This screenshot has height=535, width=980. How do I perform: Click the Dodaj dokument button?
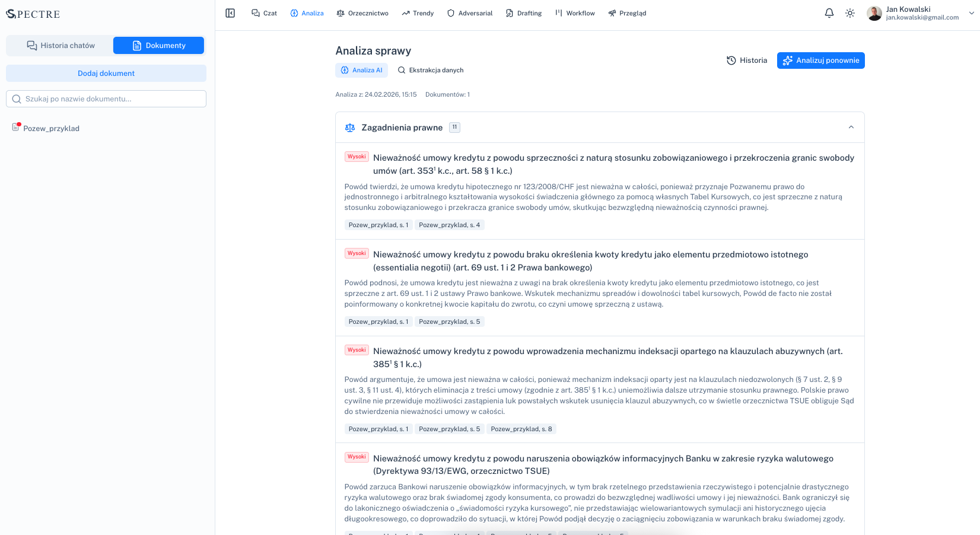[106, 73]
